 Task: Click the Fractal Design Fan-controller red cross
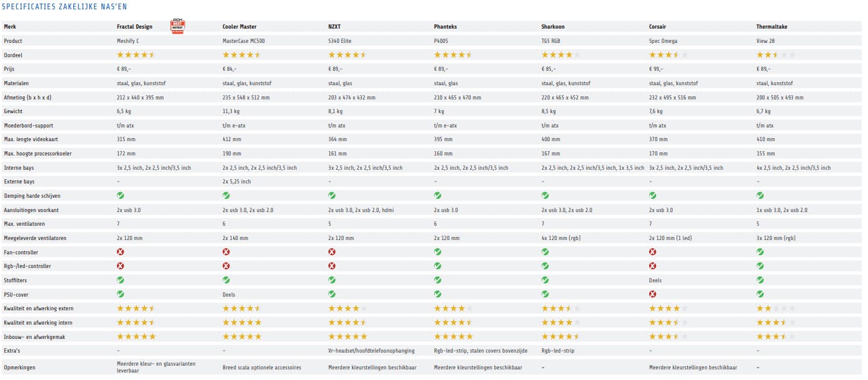pos(121,252)
